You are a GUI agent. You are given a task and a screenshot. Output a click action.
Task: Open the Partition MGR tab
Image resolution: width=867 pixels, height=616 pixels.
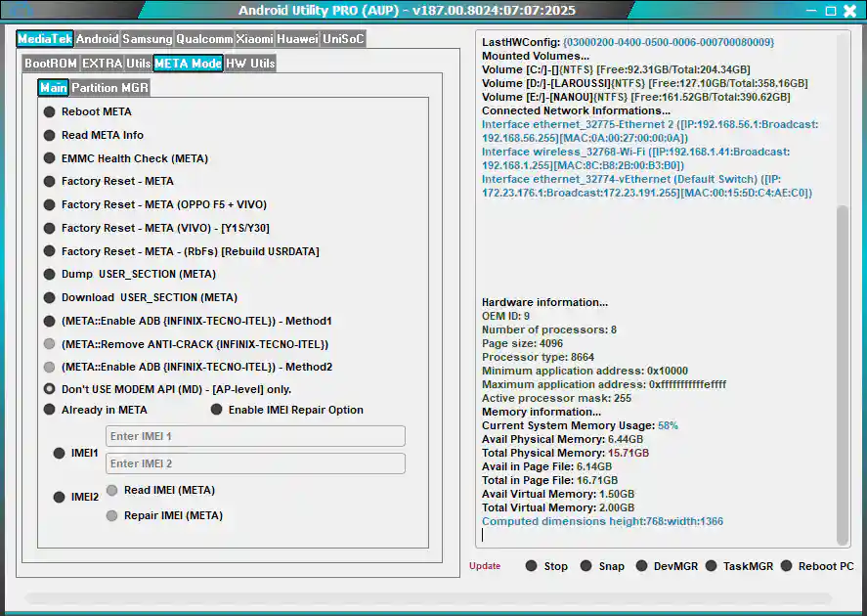point(110,87)
